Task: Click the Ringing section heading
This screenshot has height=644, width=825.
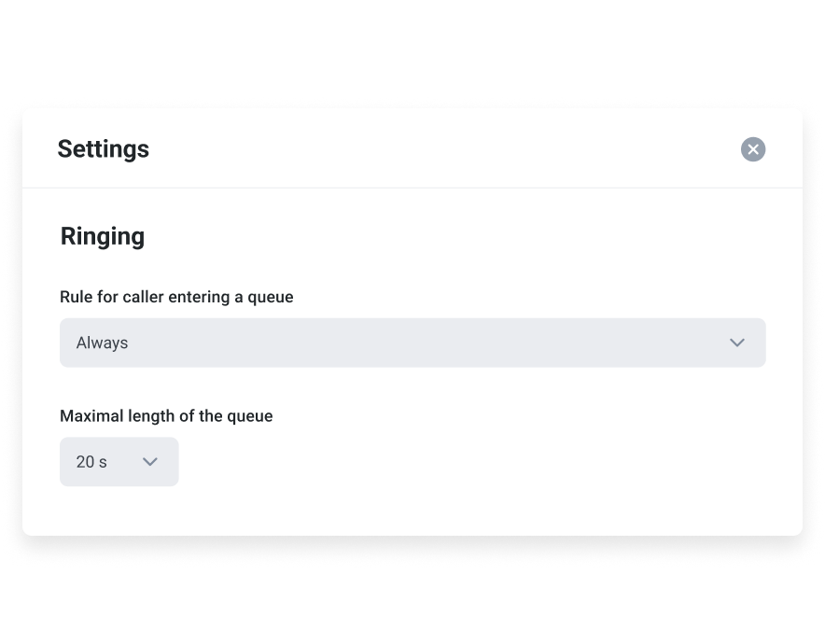Action: [x=103, y=236]
